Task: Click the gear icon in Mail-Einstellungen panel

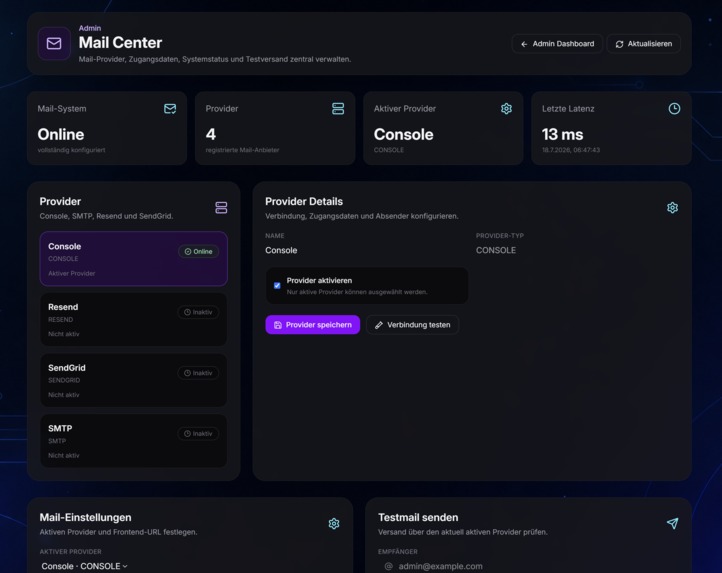Action: [334, 524]
